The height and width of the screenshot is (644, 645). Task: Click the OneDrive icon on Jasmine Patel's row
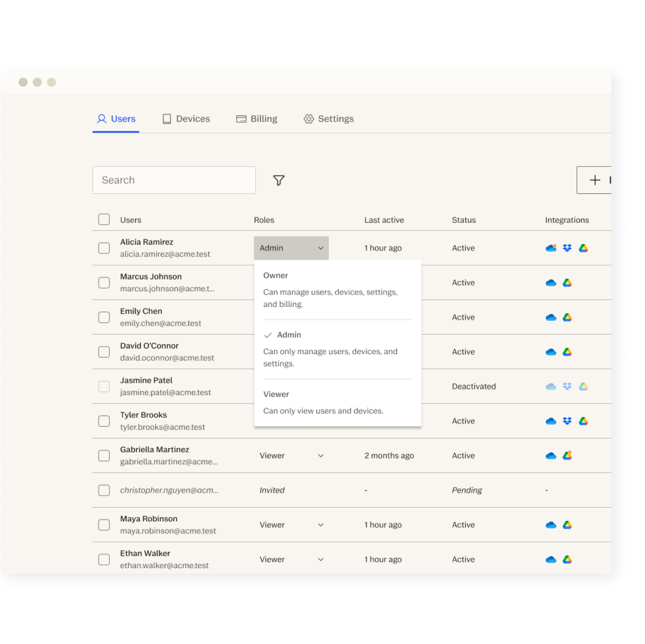550,386
